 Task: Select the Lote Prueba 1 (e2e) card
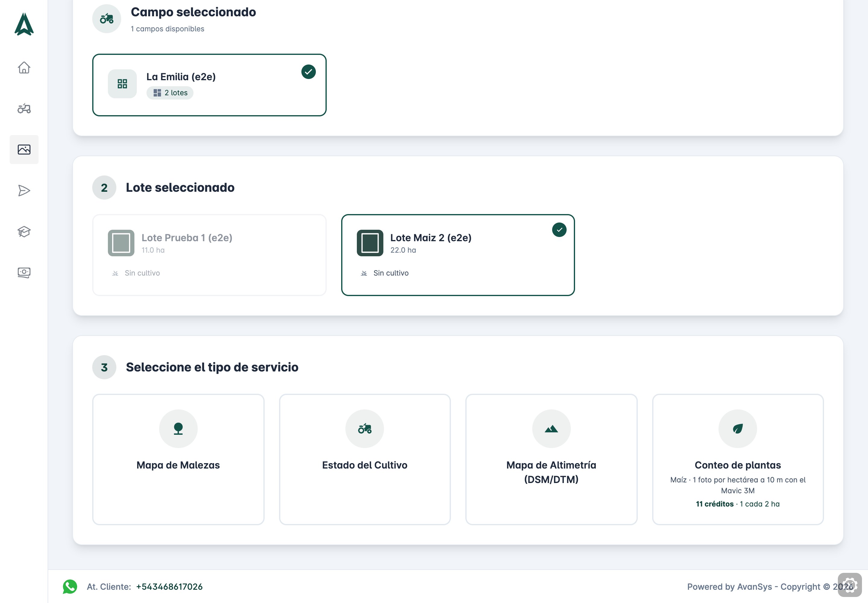click(x=210, y=255)
